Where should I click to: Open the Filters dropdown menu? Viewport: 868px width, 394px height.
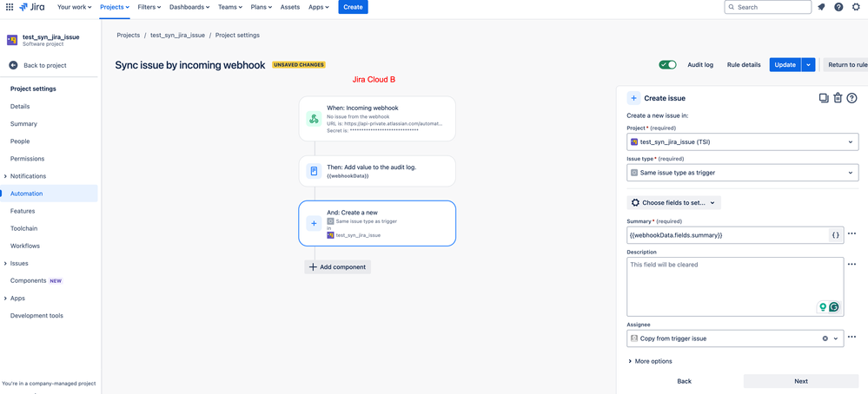(149, 7)
